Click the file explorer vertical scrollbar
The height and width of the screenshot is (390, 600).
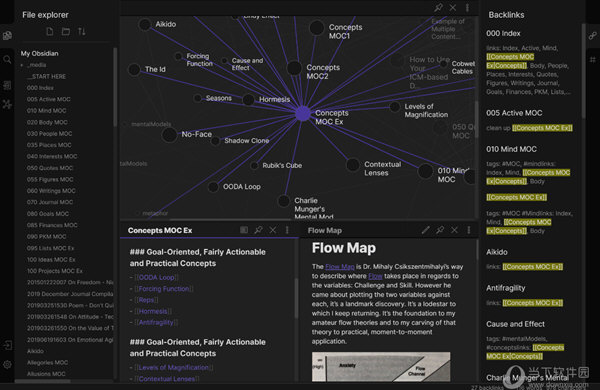(115, 87)
